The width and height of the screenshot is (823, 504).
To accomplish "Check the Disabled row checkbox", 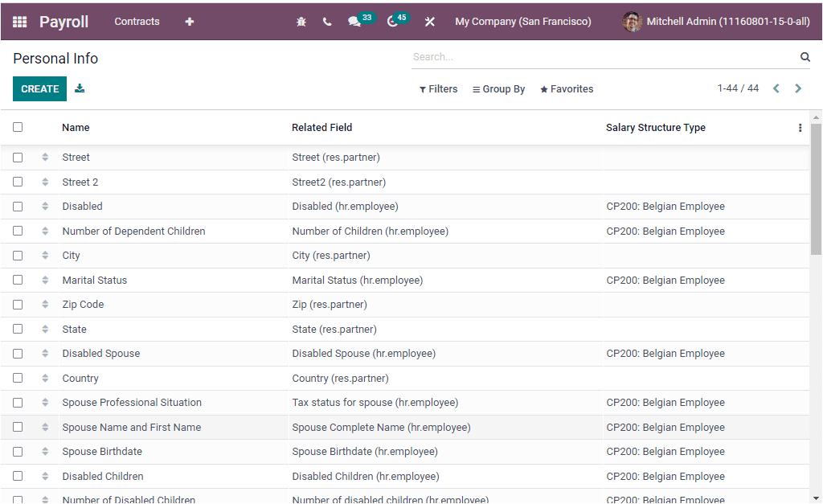I will coord(18,207).
